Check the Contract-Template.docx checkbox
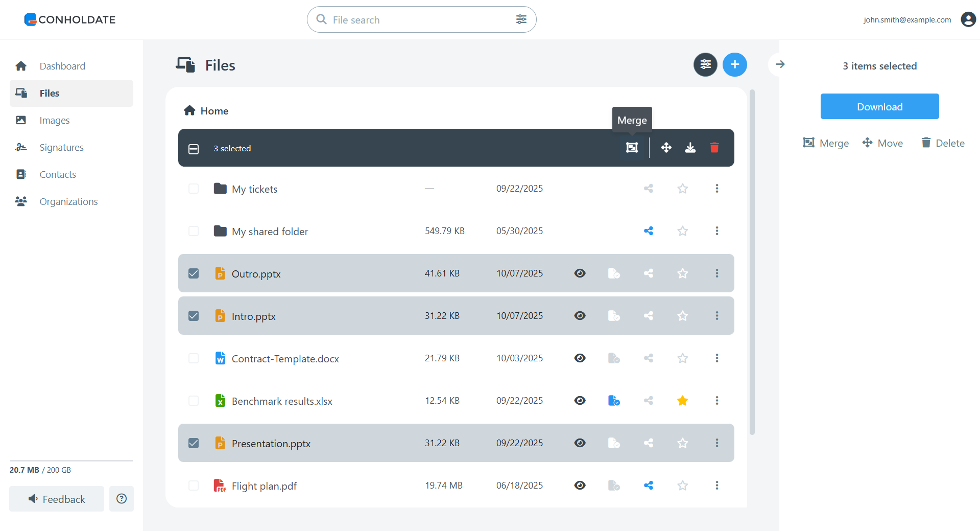The width and height of the screenshot is (980, 531). coord(194,358)
